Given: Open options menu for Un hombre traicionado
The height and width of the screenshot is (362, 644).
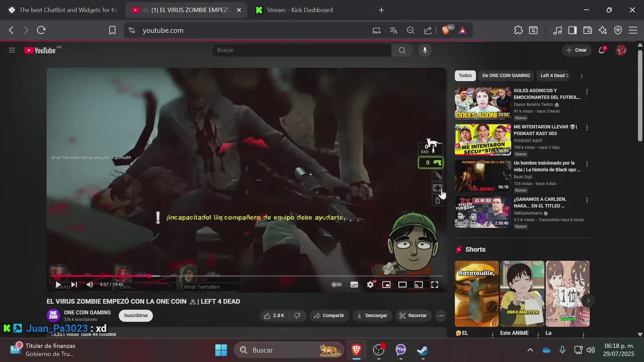Looking at the screenshot, I should coord(587,164).
